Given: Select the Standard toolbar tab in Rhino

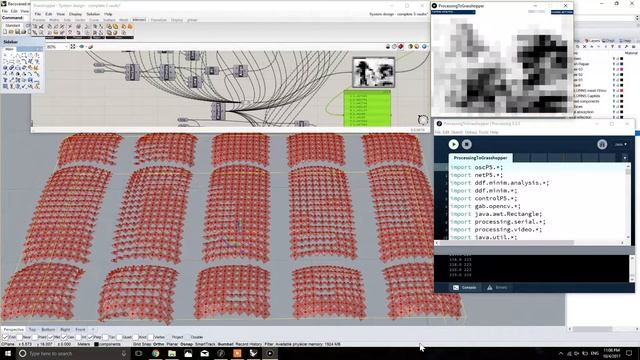Looking at the screenshot, I should 12,25.
